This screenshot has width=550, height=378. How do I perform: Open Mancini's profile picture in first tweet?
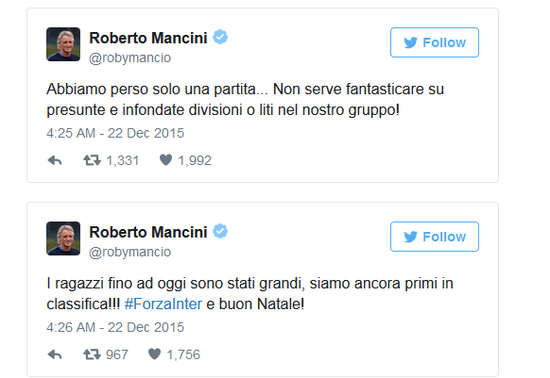click(x=63, y=44)
